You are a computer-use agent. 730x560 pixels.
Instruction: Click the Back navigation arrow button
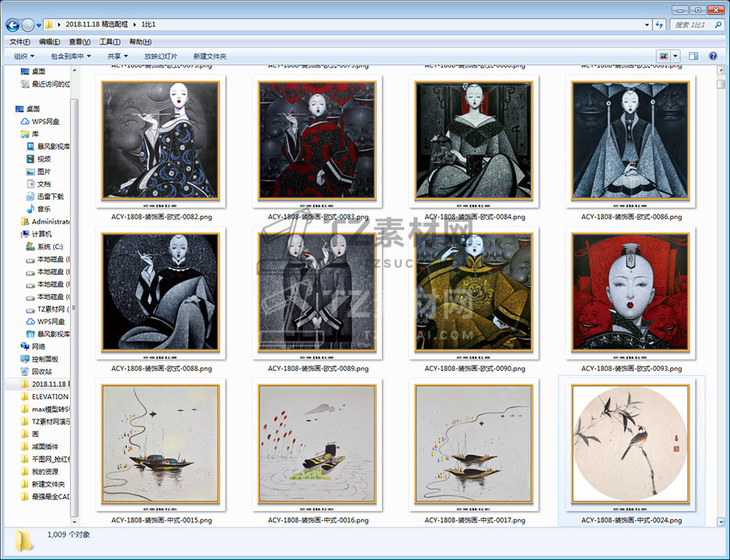click(x=13, y=25)
